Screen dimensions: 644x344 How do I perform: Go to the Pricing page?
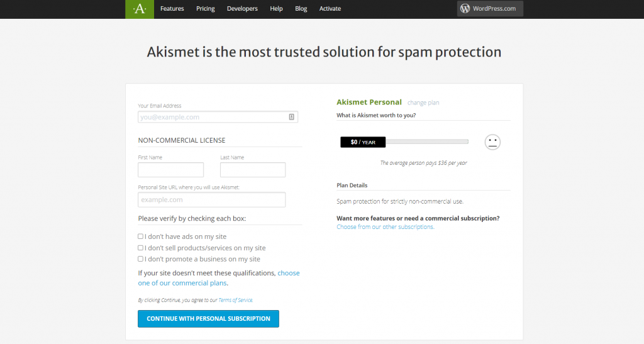click(x=205, y=9)
